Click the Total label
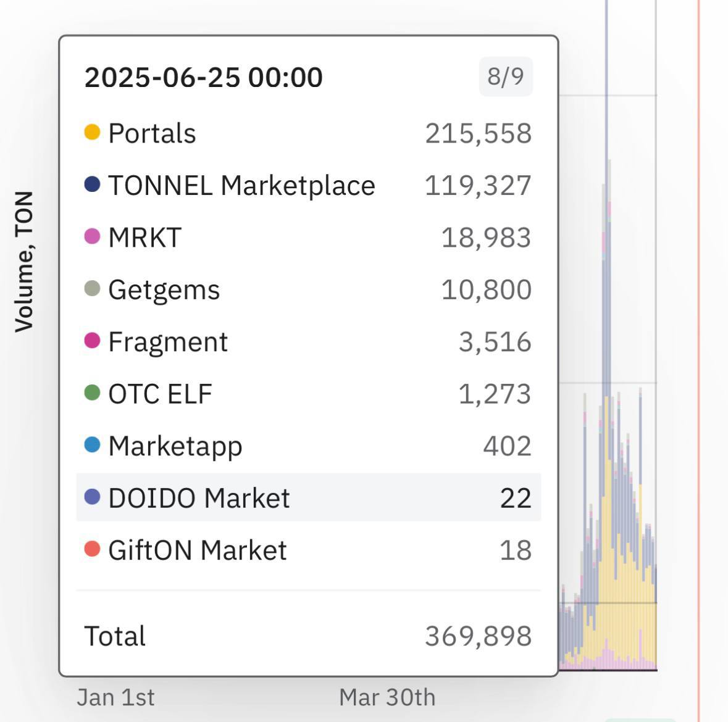728x722 pixels. pos(115,636)
